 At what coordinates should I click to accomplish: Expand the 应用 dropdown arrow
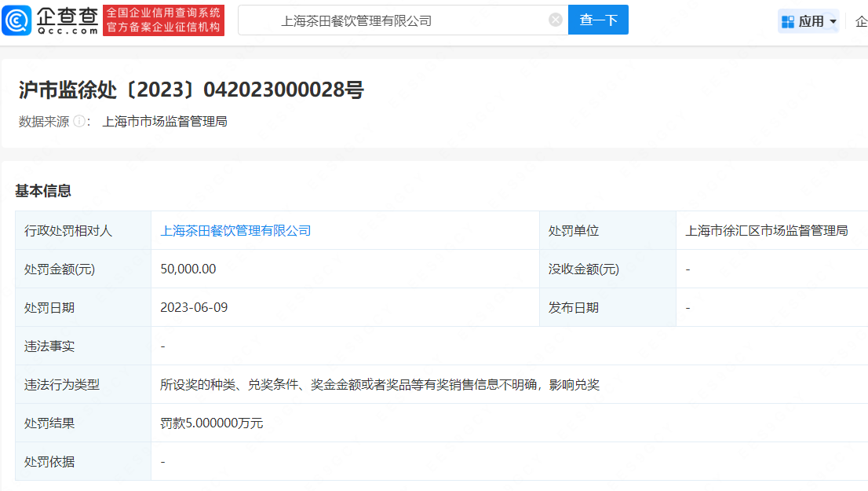[833, 21]
